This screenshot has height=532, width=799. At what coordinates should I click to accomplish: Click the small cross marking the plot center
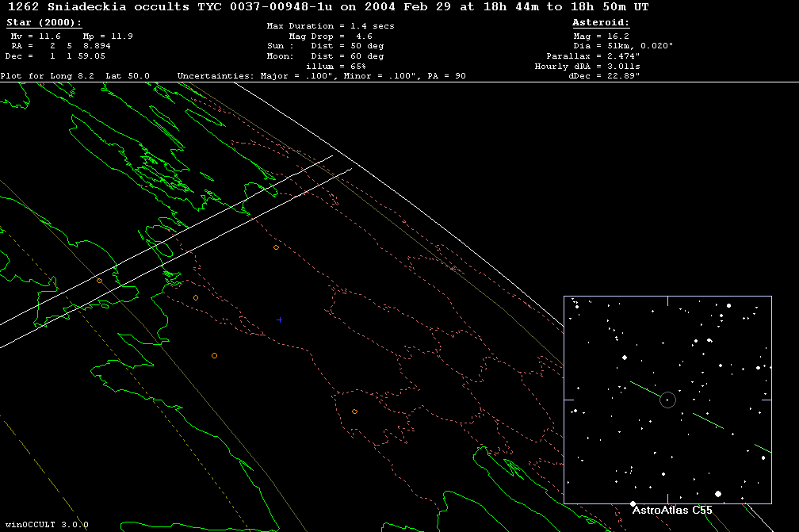point(279,320)
